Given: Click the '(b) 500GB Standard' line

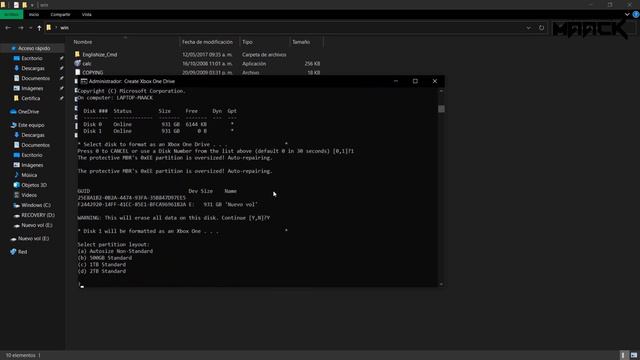Looking at the screenshot, I should 104,258.
